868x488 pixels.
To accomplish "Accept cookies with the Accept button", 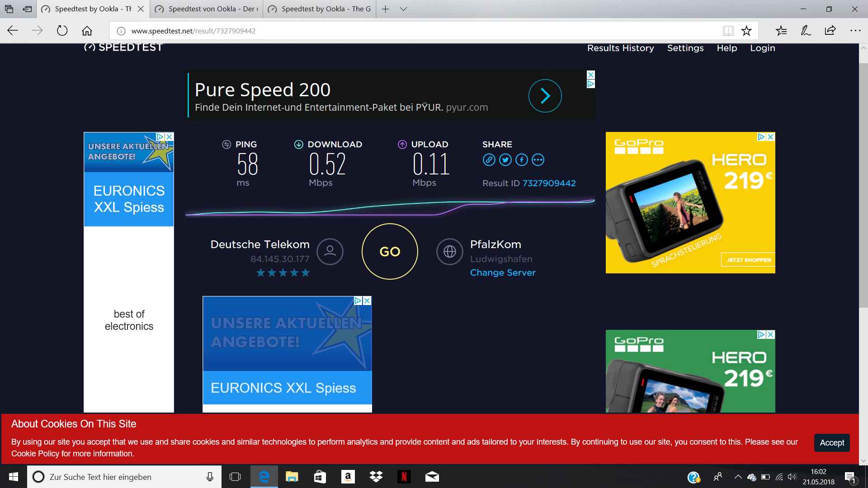I will pyautogui.click(x=832, y=443).
